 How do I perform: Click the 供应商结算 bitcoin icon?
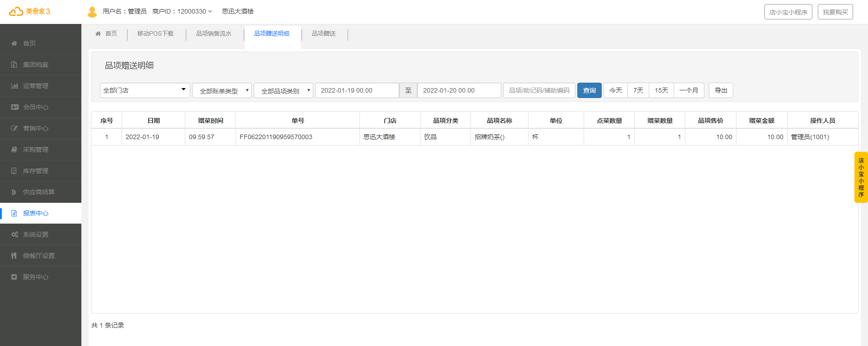pyautogui.click(x=14, y=192)
